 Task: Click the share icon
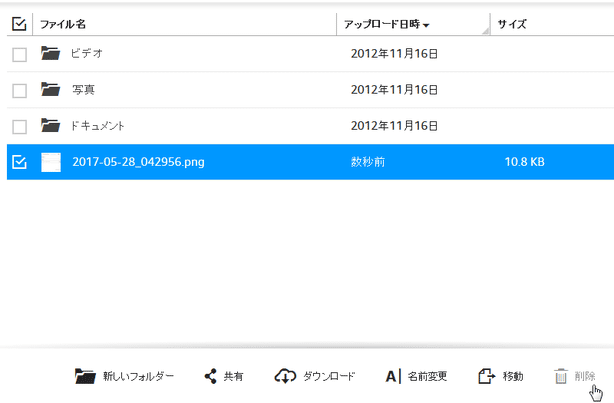(x=211, y=376)
